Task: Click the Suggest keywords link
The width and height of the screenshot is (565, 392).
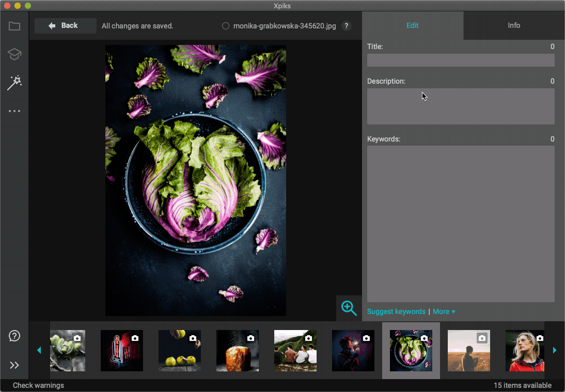Action: pyautogui.click(x=396, y=311)
